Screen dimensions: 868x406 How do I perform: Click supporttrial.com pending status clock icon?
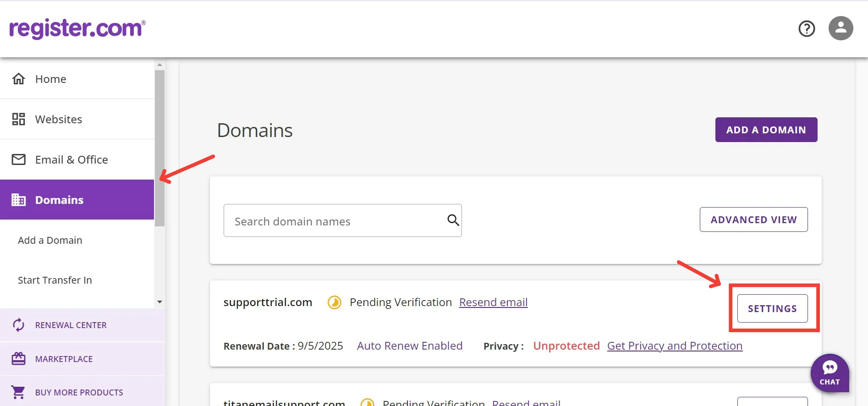pyautogui.click(x=334, y=302)
